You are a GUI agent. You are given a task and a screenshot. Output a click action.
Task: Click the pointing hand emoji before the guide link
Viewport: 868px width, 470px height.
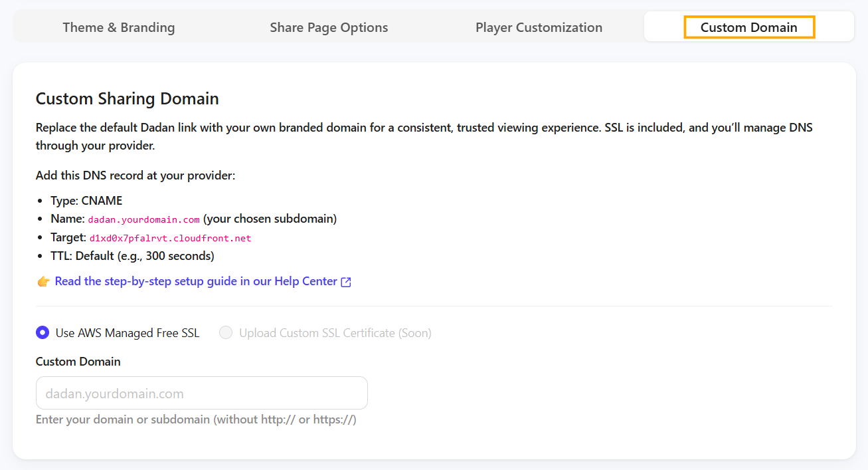click(x=43, y=282)
